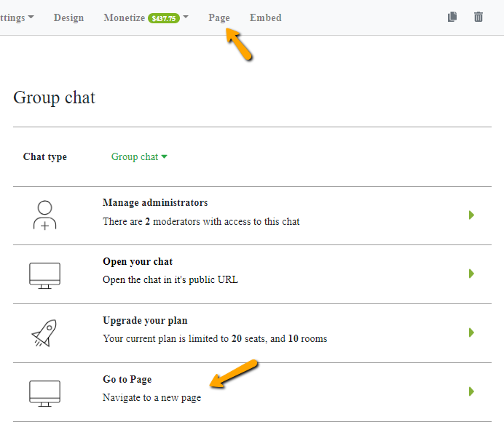
Task: Click the monitor icon beside Open your chat
Action: [44, 275]
